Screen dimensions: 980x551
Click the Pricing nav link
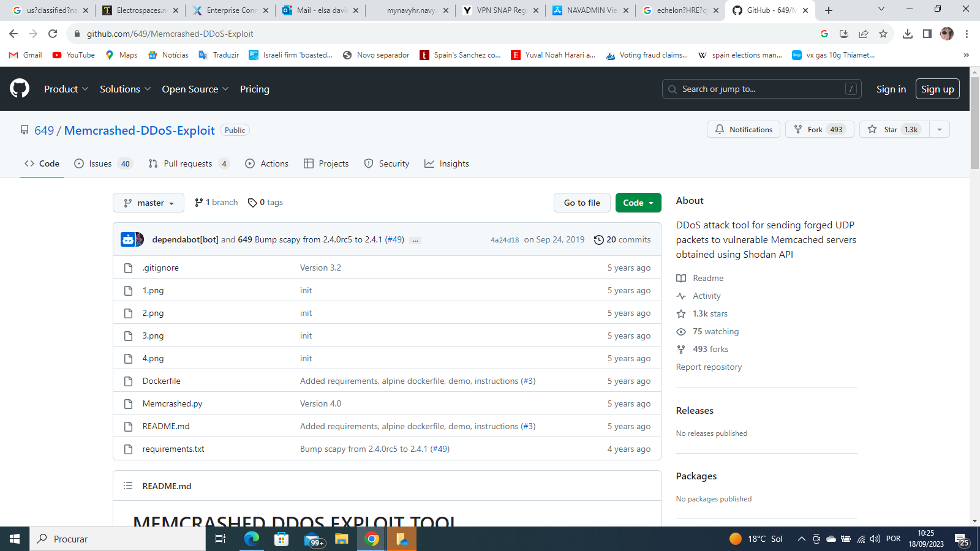pyautogui.click(x=255, y=89)
